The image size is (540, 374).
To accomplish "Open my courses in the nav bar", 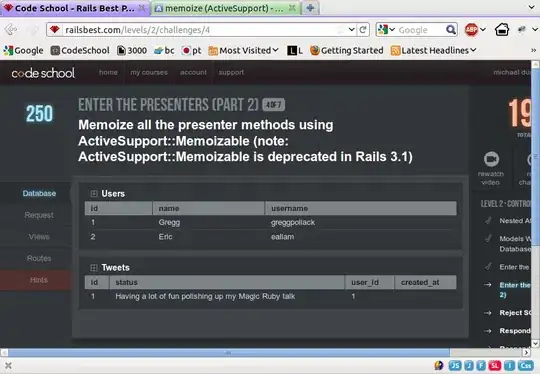I will tap(149, 72).
